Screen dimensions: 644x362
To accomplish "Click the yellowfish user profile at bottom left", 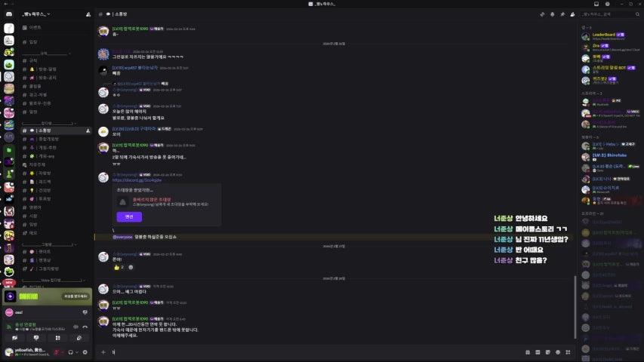I will coord(27,351).
